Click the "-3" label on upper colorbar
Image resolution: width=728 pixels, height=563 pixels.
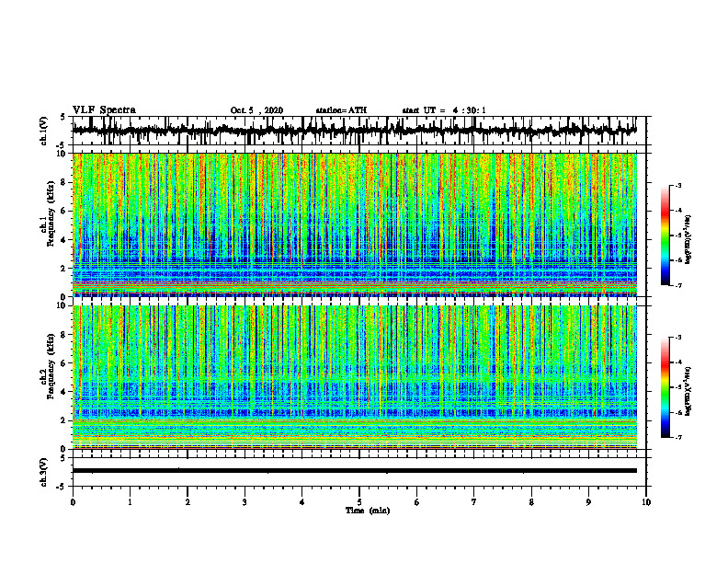coord(677,185)
